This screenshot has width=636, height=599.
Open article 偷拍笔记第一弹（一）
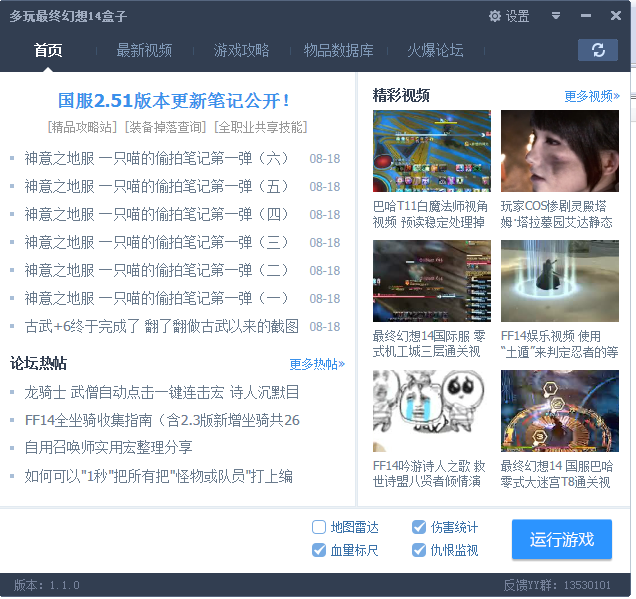[x=157, y=298]
